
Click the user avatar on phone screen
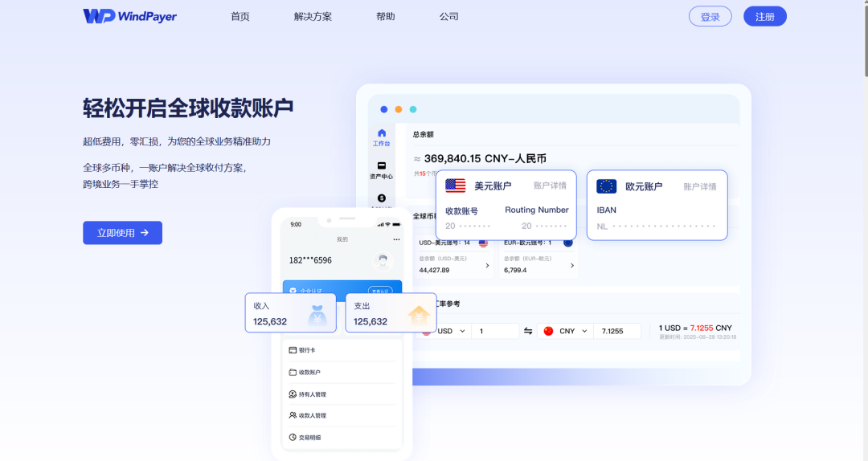tap(383, 261)
